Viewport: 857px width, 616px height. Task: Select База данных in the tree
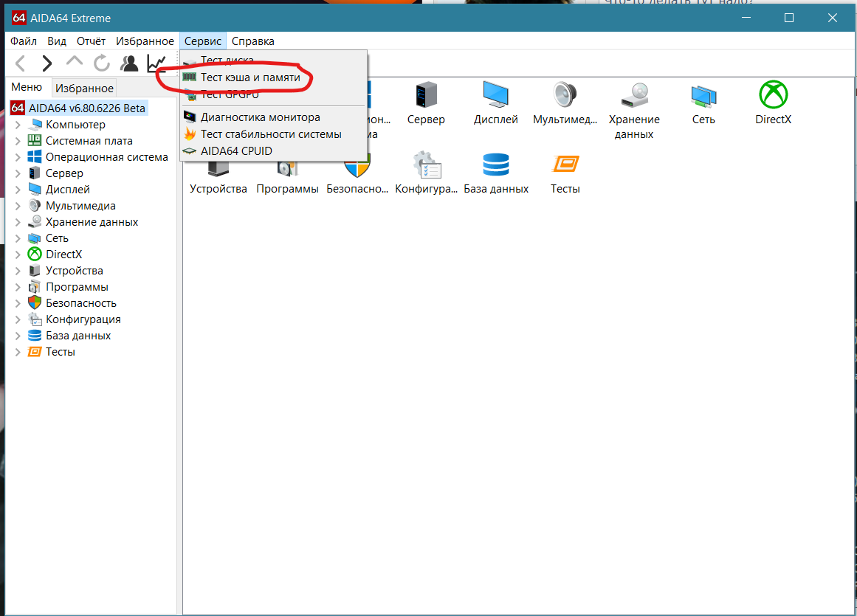click(78, 336)
